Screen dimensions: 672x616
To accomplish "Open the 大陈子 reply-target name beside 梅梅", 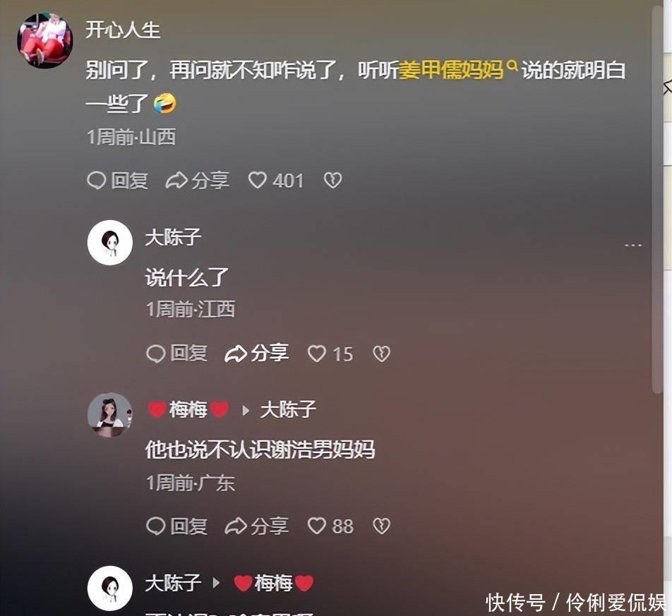I will pos(288,410).
